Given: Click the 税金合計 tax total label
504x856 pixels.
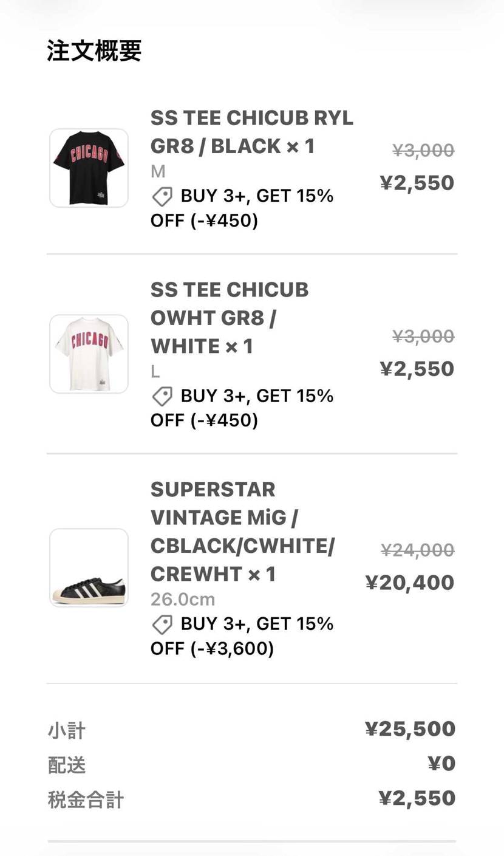Looking at the screenshot, I should [86, 800].
